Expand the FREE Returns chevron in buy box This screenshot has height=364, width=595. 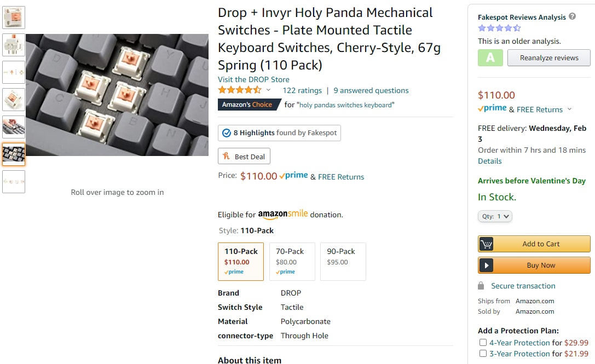(x=569, y=109)
